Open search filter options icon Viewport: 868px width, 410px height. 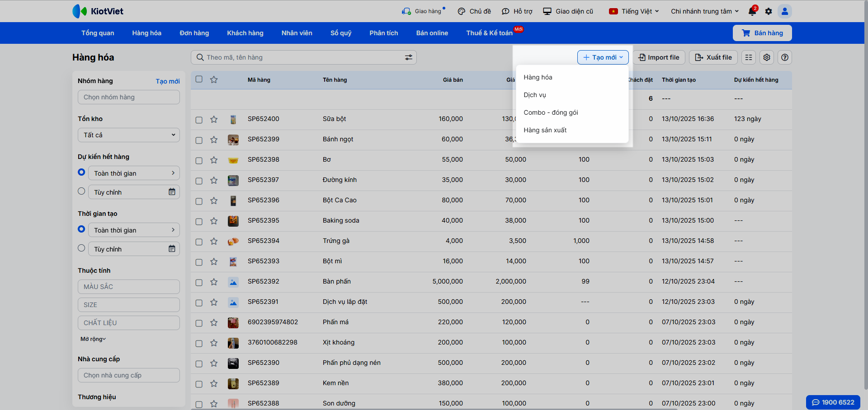pyautogui.click(x=409, y=57)
